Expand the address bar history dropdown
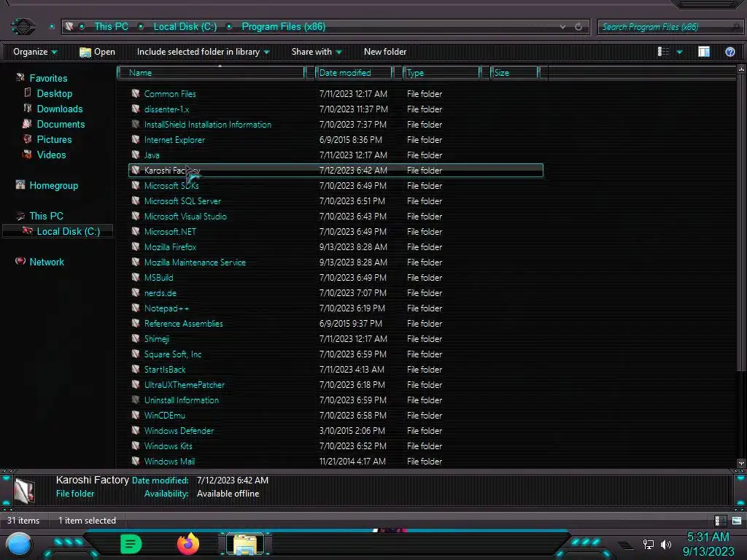This screenshot has height=560, width=747. (x=562, y=27)
